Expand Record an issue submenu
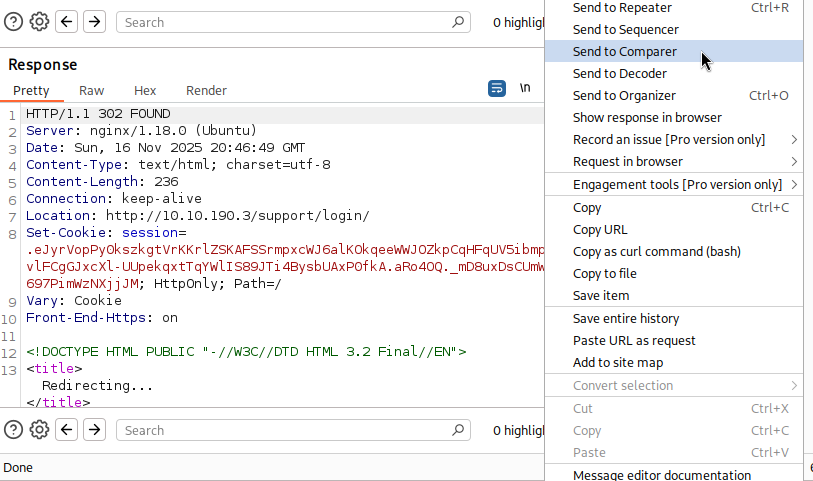This screenshot has height=481, width=813. 674,139
